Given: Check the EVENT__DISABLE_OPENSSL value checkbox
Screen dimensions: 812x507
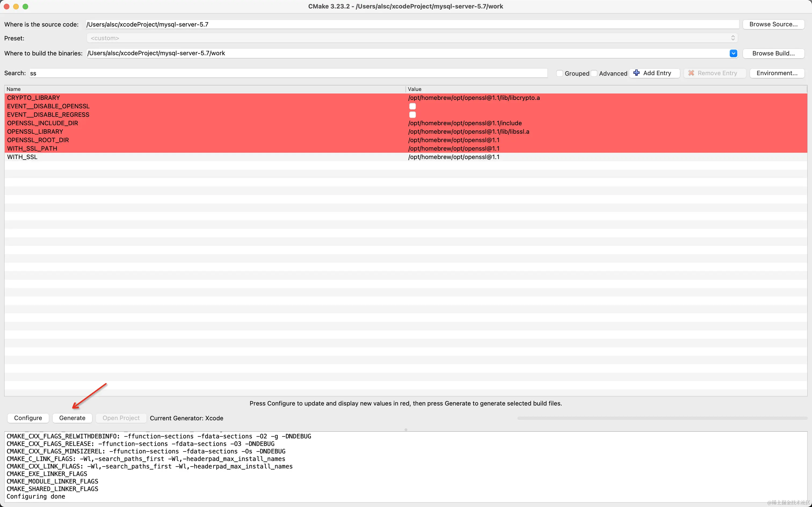Looking at the screenshot, I should pos(412,106).
